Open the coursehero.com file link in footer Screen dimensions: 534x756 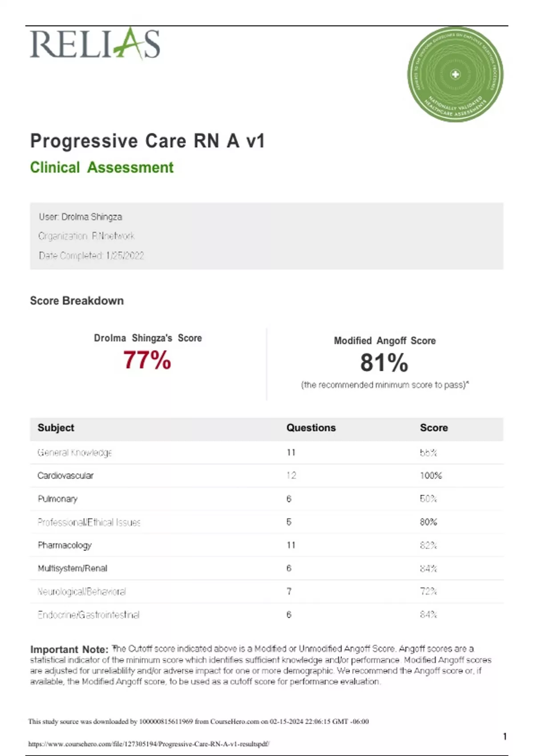click(149, 744)
